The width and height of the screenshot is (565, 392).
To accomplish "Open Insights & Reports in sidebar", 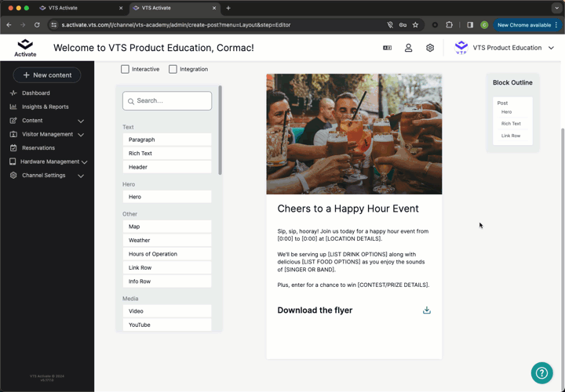I will (45, 107).
